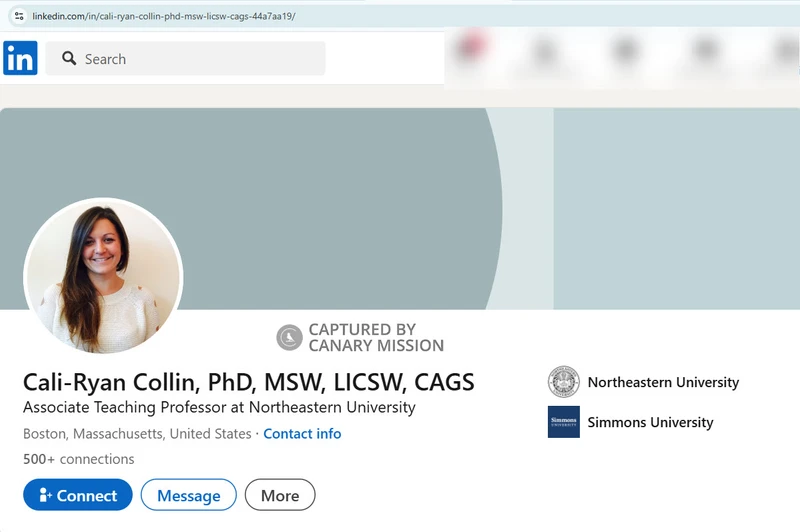The width and height of the screenshot is (800, 532).
Task: View the 500+ connections list
Action: [78, 459]
